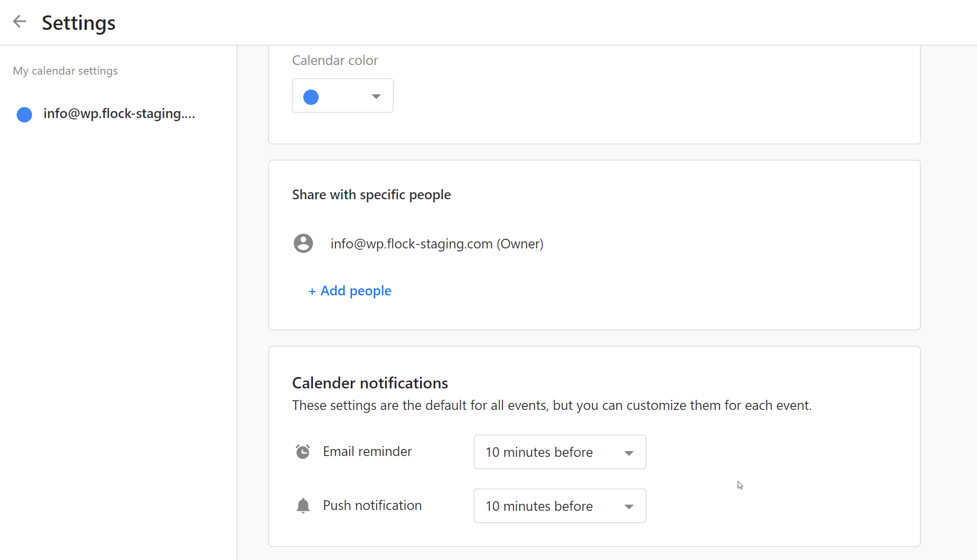Click the Email reminder label
Screen dimensions: 977x560
367,451
